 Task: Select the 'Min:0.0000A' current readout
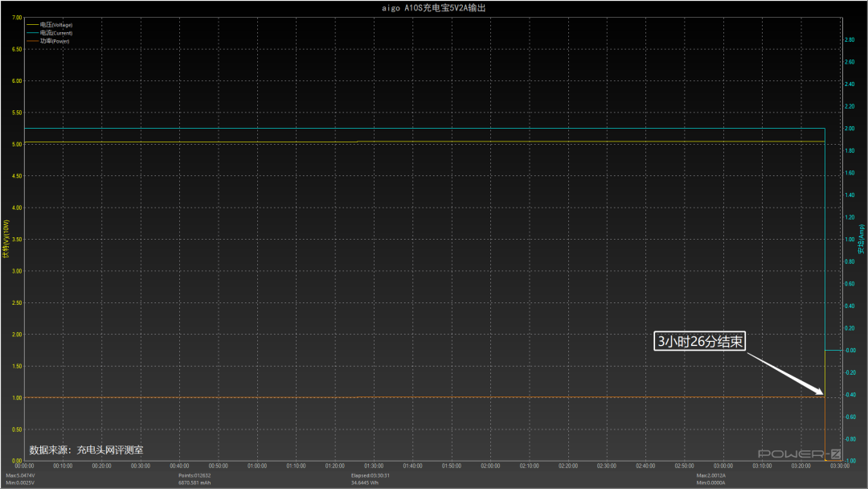click(x=711, y=483)
